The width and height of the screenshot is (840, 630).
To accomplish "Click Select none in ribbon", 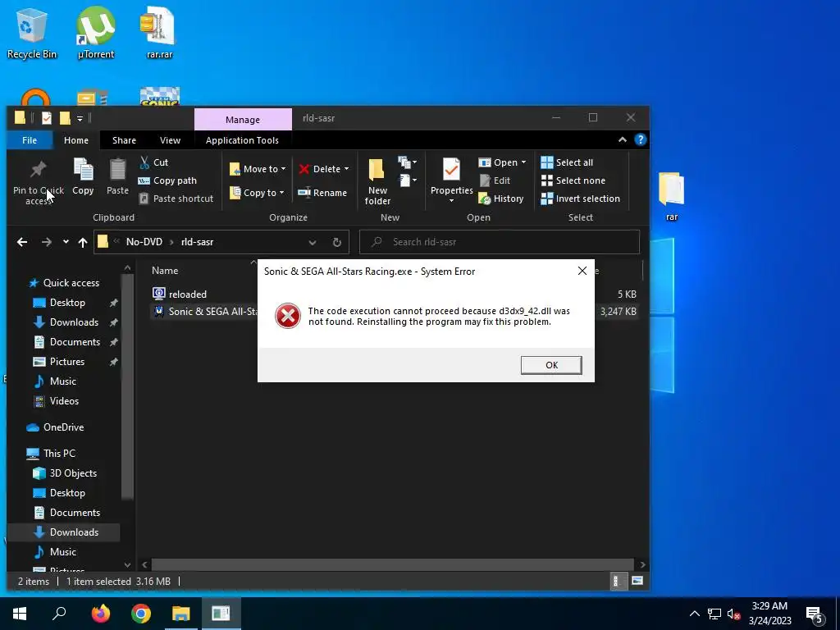I will pos(573,180).
